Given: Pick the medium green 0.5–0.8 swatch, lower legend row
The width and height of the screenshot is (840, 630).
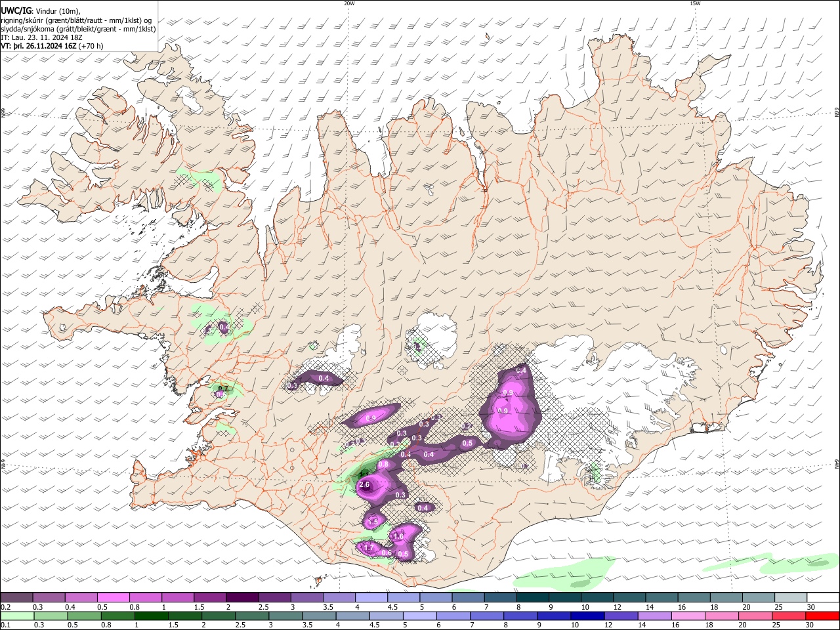Looking at the screenshot, I should pos(84,616).
